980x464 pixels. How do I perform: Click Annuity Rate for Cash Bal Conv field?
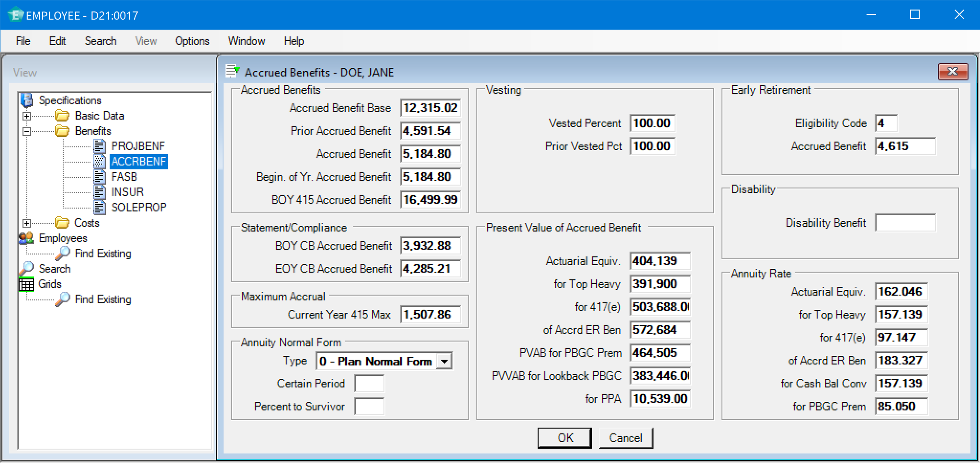901,383
